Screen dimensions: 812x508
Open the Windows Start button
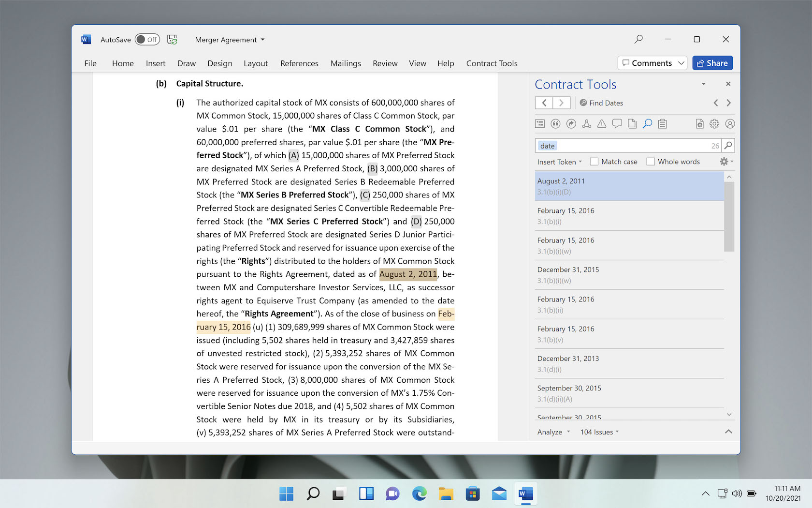(287, 493)
